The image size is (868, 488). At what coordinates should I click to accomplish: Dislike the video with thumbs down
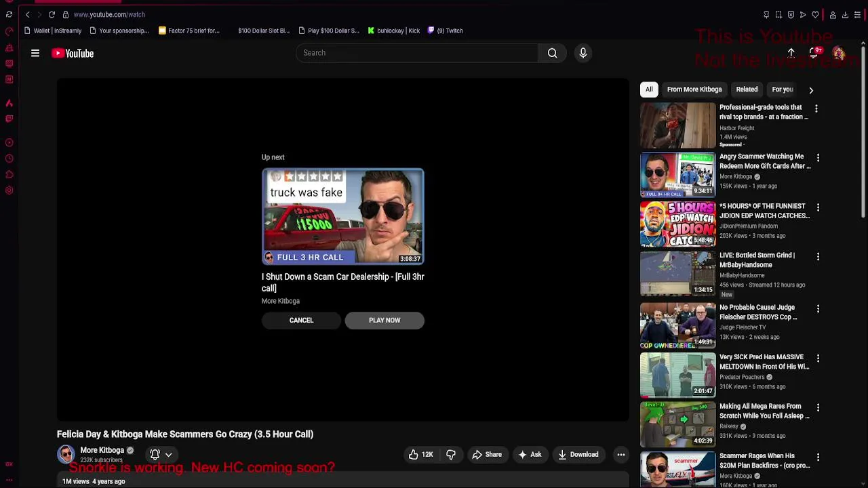click(x=451, y=455)
